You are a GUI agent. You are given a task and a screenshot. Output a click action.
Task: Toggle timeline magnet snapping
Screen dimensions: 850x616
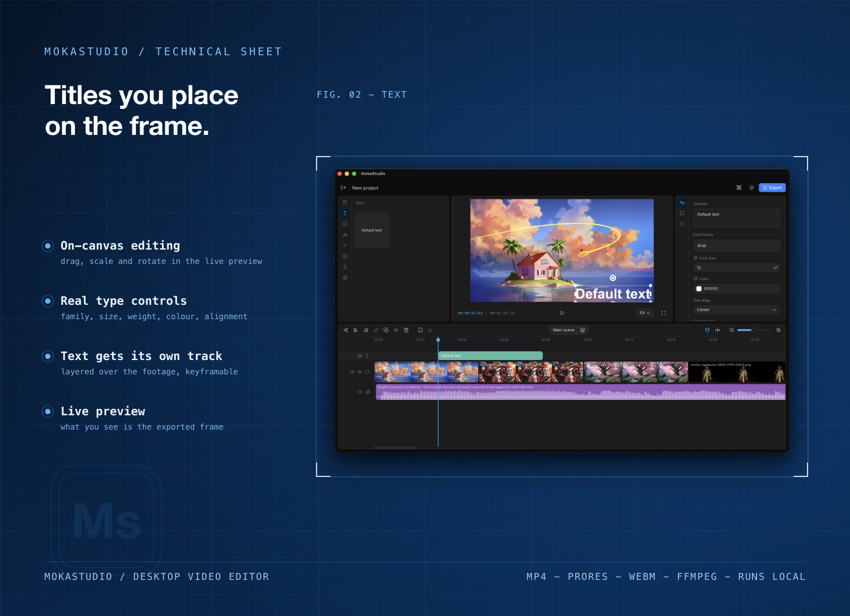coord(707,330)
